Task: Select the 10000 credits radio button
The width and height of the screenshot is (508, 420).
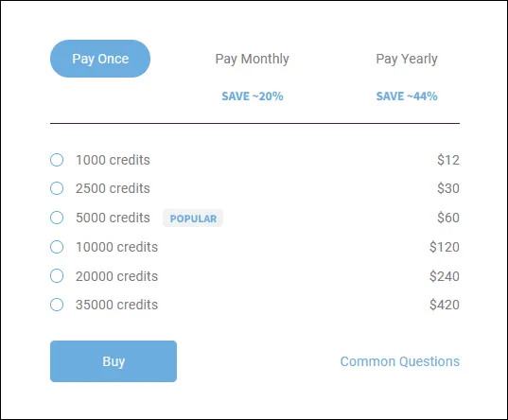Action: coord(57,247)
